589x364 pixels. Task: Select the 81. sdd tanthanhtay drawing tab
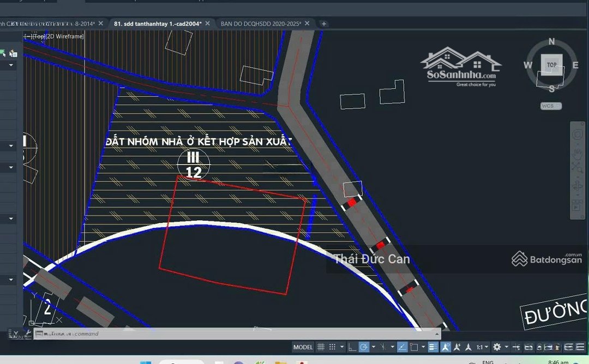[x=157, y=23]
